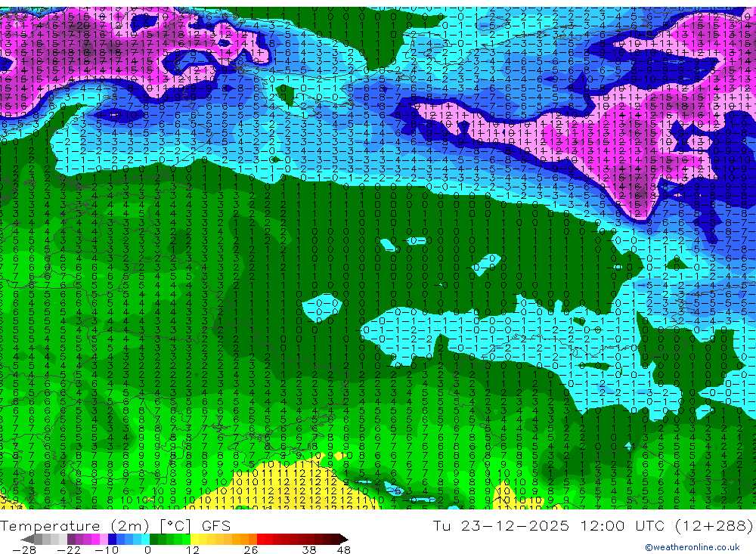The height and width of the screenshot is (554, 756).
Task: Pick the bright yellow swatch above 12
Action: tap(195, 540)
